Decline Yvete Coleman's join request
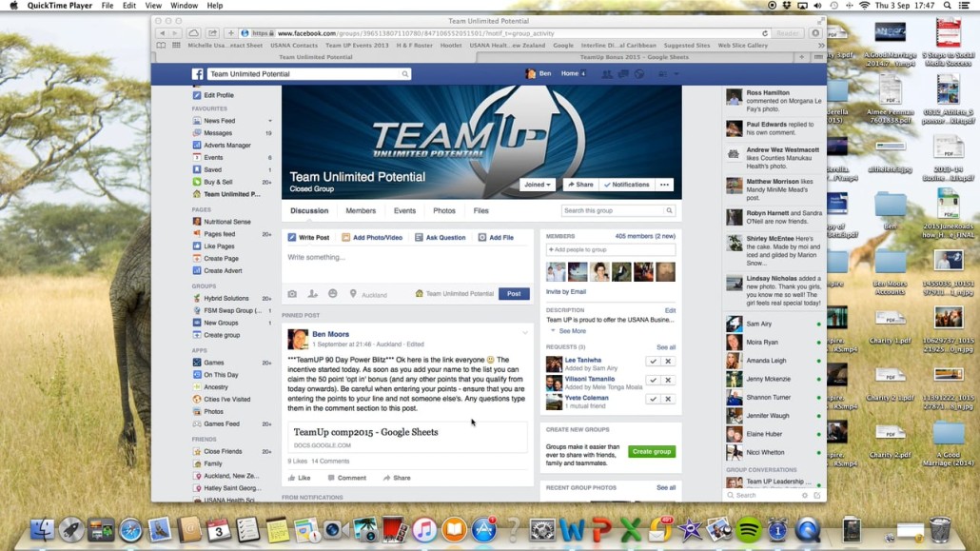Image resolution: width=980 pixels, height=551 pixels. click(x=668, y=399)
